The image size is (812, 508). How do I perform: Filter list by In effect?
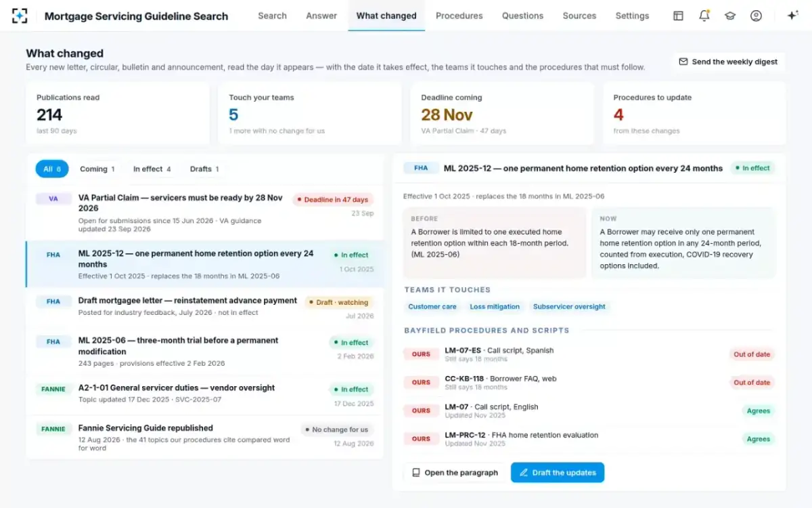pos(152,169)
